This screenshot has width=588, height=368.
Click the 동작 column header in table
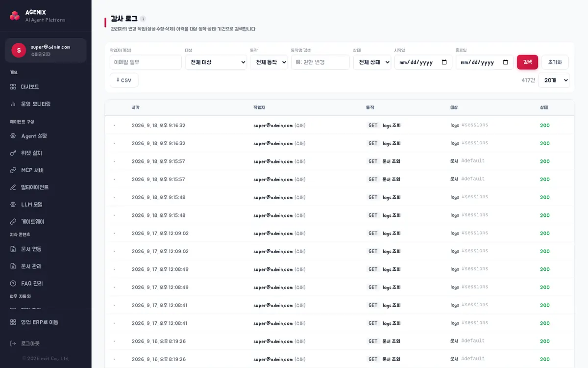[370, 107]
